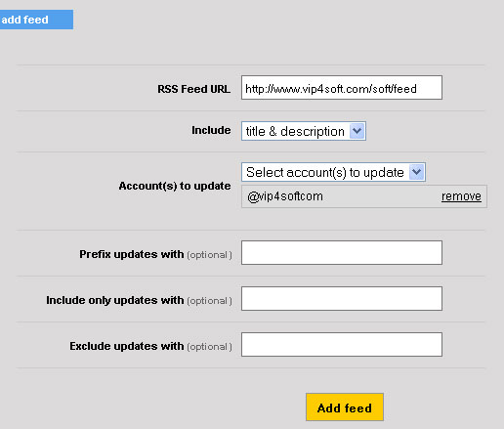Click the (optional) hint beside Prefix updates
The height and width of the screenshot is (429, 504).
coord(209,255)
